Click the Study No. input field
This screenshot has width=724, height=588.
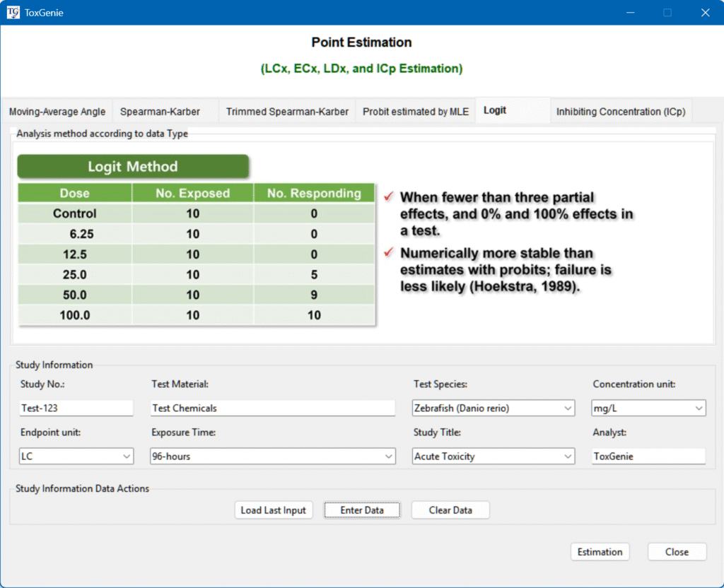click(76, 408)
